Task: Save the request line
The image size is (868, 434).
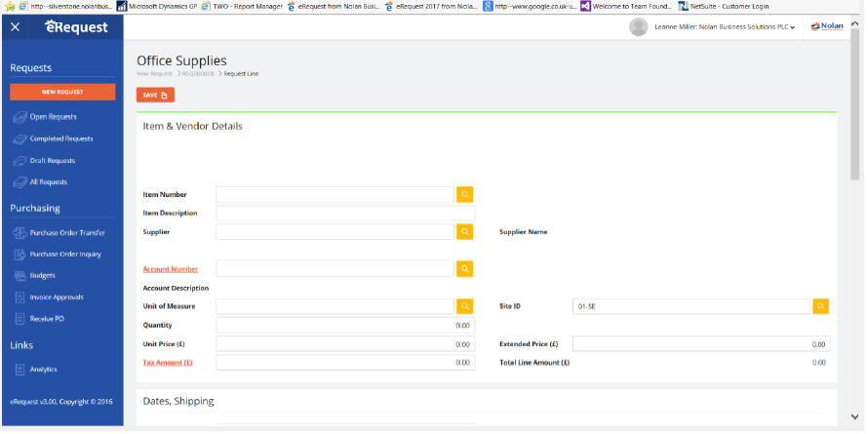Action: pos(156,95)
